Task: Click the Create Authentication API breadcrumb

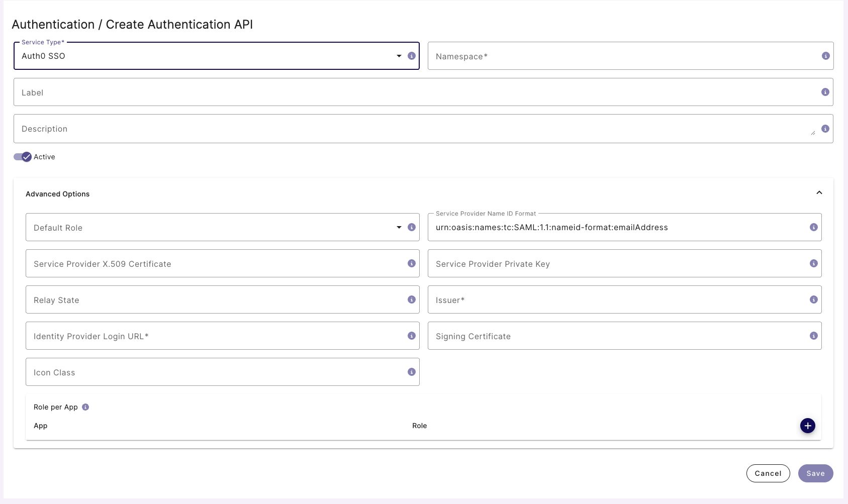Action: [x=181, y=24]
